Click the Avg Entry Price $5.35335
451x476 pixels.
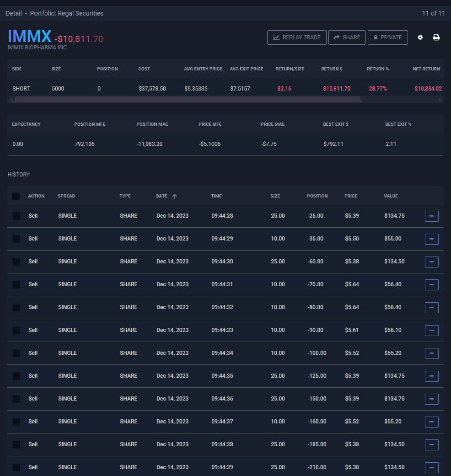[196, 89]
